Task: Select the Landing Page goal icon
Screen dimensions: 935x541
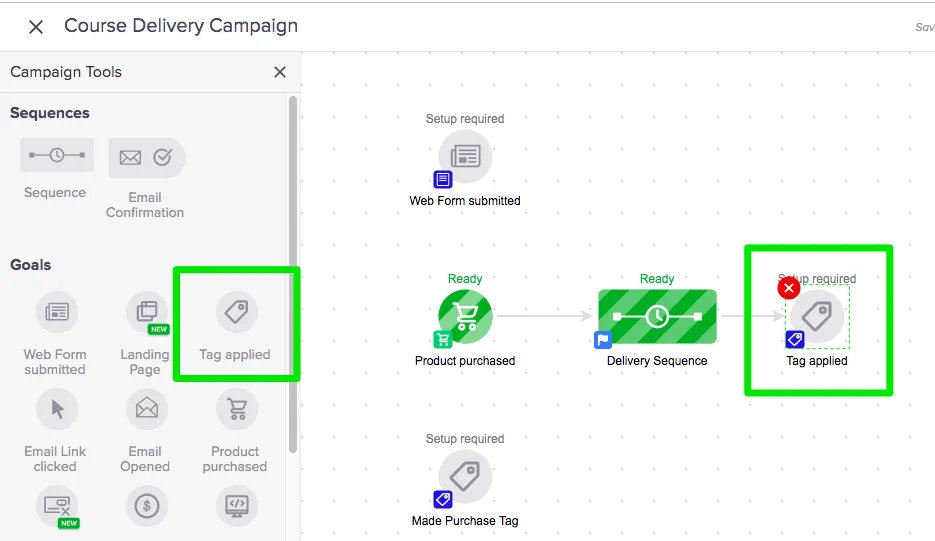Action: [x=146, y=312]
